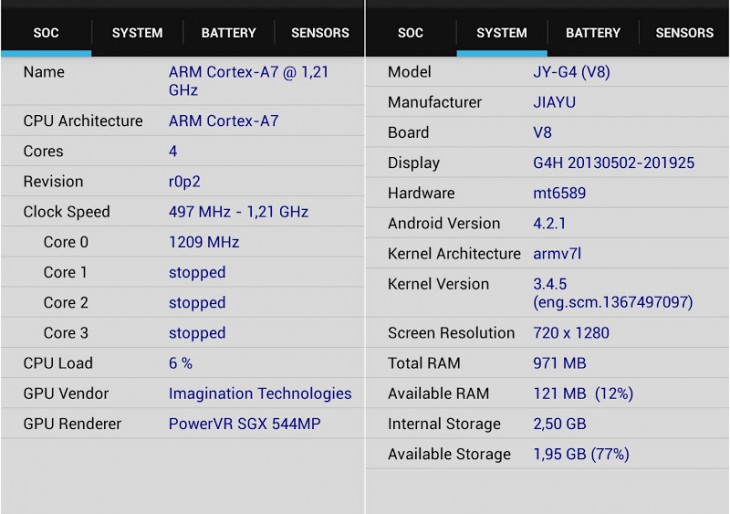Select the Core 3 stopped row
The image size is (730, 514).
click(x=182, y=333)
